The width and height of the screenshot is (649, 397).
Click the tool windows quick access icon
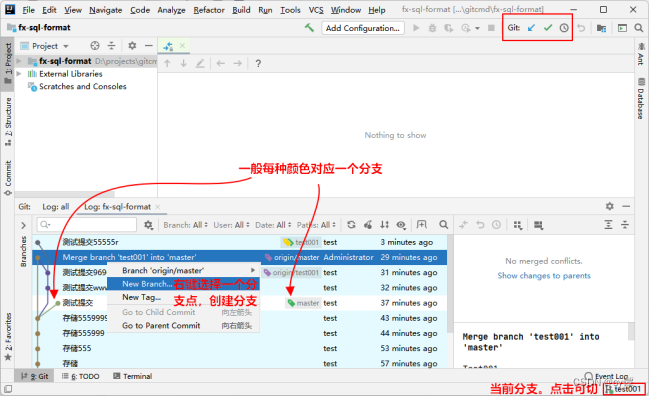(x=8, y=389)
